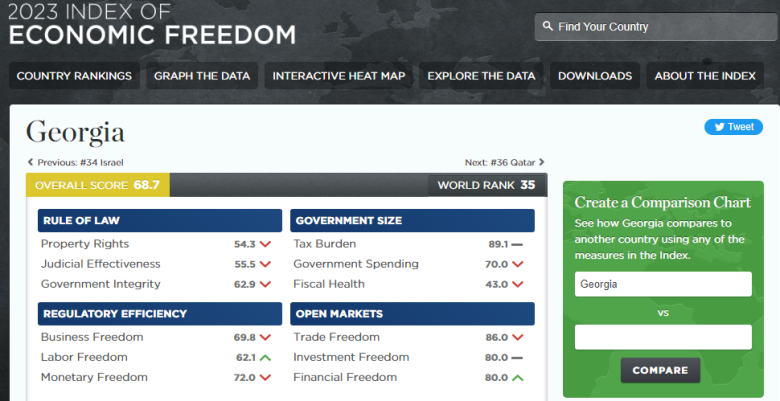Click the Property Rights label

[x=85, y=244]
